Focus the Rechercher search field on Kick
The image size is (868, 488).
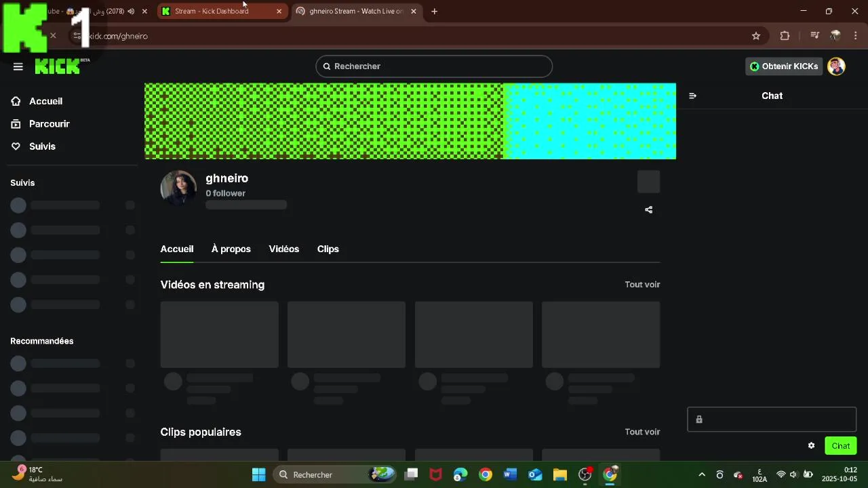pos(434,66)
